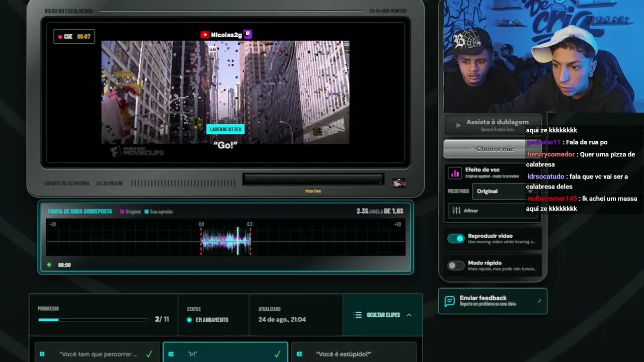This screenshot has width=644, height=362.
Task: Click the 00:07 cue timer
Action: pyautogui.click(x=84, y=37)
